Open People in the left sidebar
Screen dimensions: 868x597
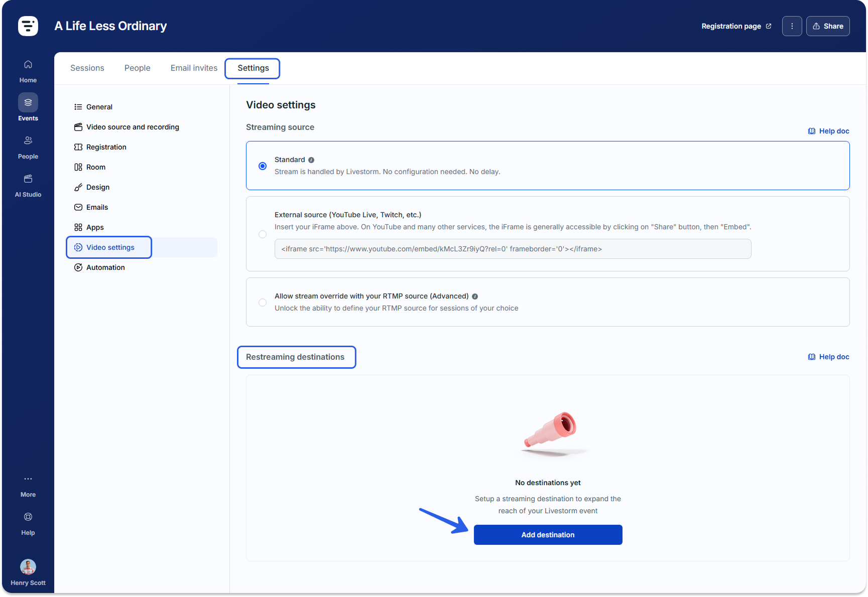(28, 147)
